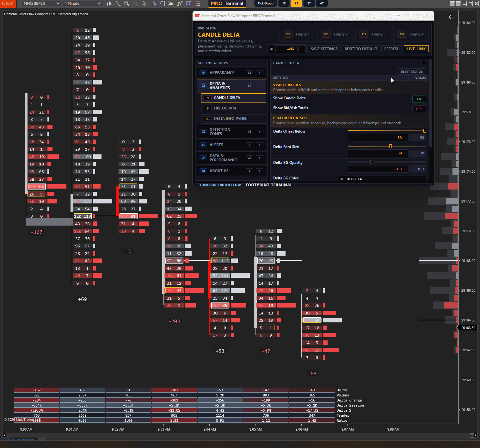This screenshot has height=448, width=480.
Task: Toggle Show Bid/Ask Totals OFF switch
Action: (x=419, y=109)
